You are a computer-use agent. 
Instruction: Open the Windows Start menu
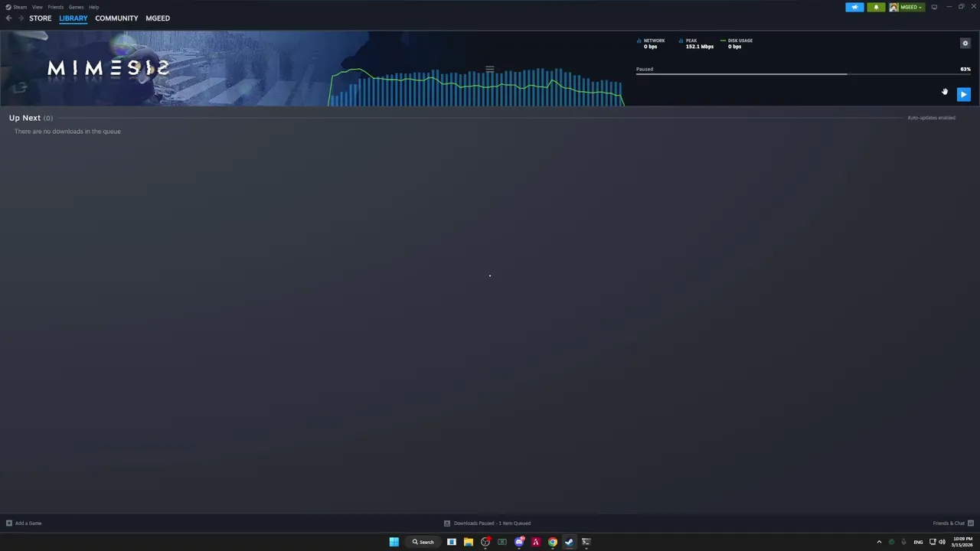pyautogui.click(x=394, y=542)
